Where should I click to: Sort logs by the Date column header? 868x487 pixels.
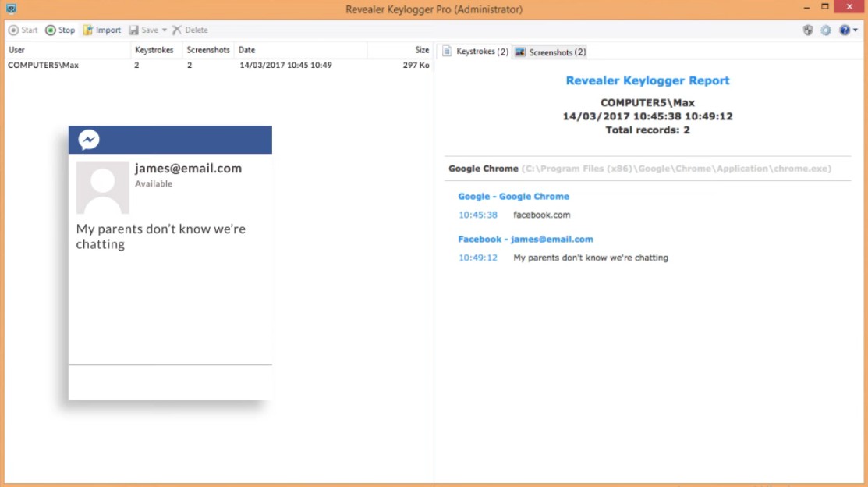(247, 49)
